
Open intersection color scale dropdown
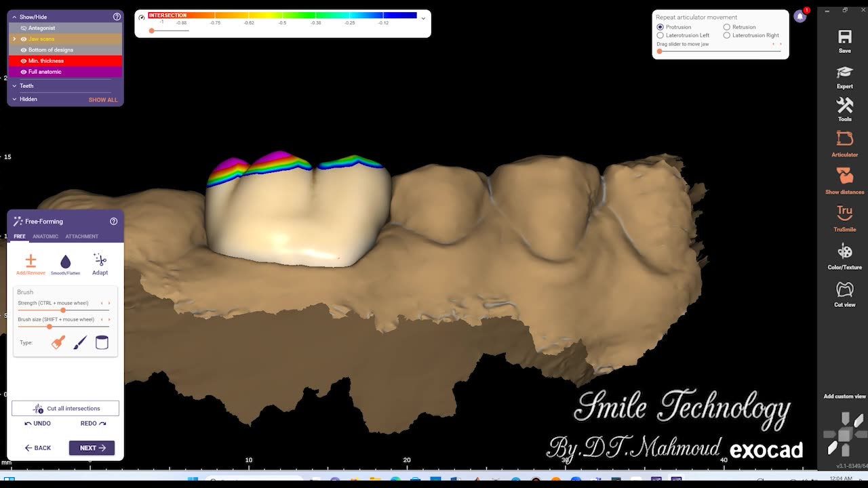(423, 18)
